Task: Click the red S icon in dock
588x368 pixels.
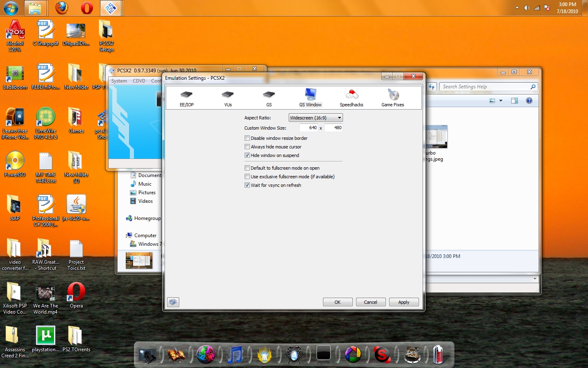Action: pyautogui.click(x=382, y=354)
